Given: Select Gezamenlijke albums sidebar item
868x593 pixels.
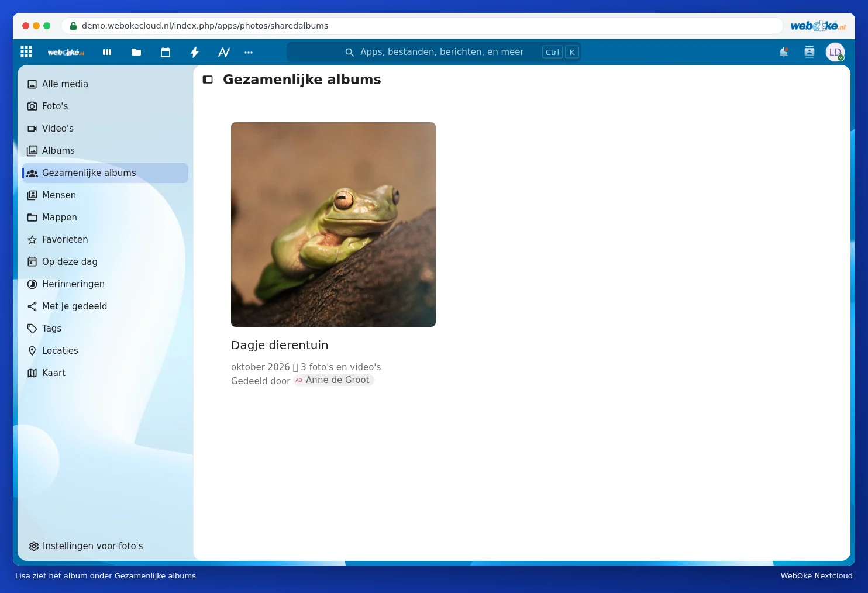Looking at the screenshot, I should 105,173.
